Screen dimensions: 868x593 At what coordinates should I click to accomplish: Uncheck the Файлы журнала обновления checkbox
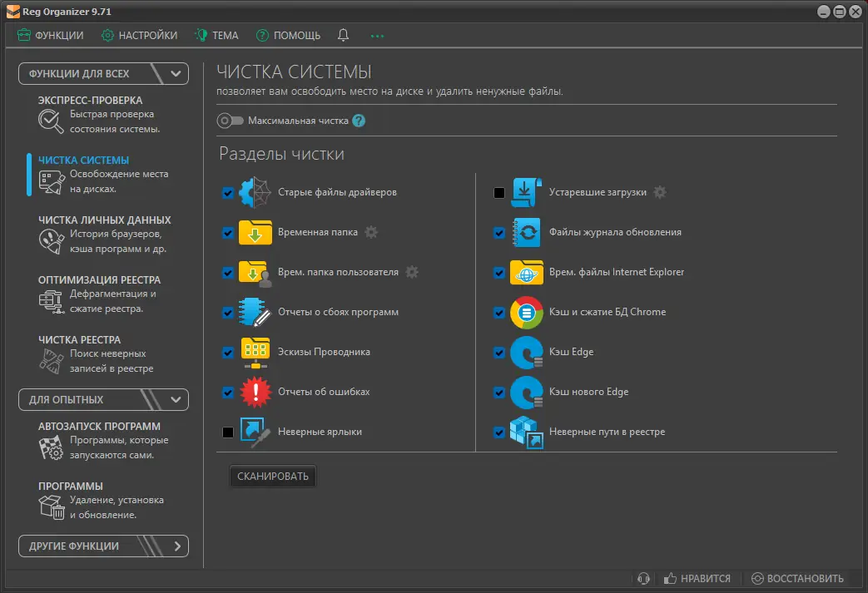[499, 232]
